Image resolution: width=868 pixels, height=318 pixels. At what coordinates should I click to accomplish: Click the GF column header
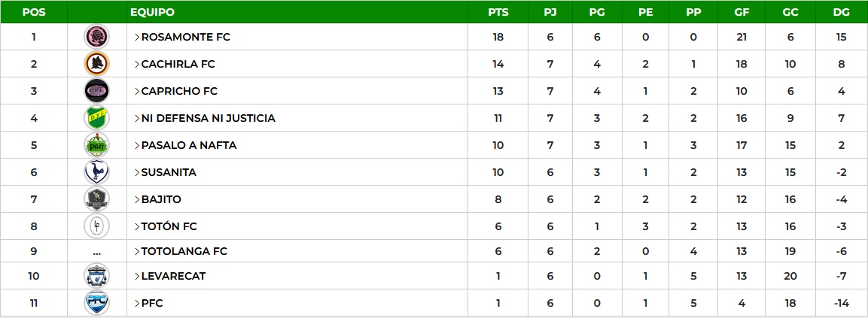(742, 12)
